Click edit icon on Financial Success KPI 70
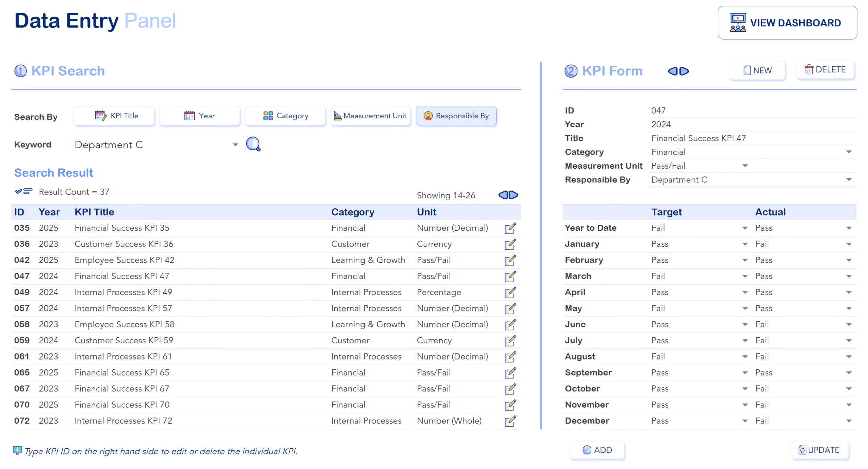 click(x=510, y=405)
